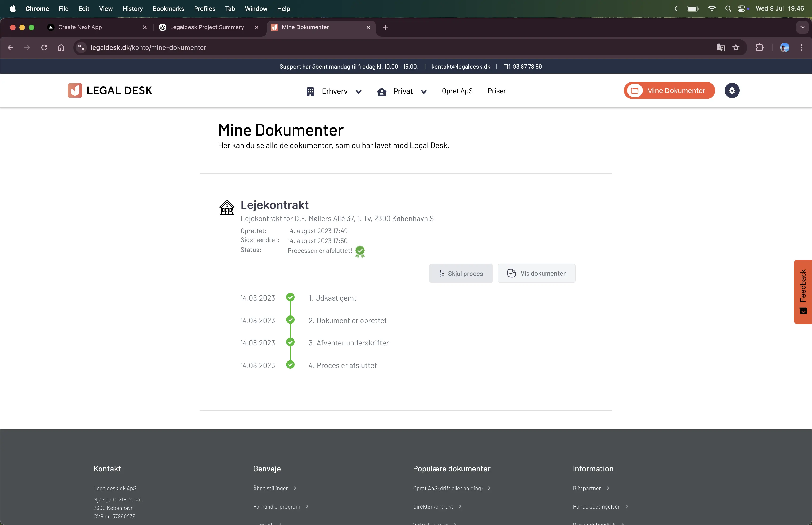812x525 pixels.
Task: Toggle Skjul proces to hide steps
Action: (461, 273)
